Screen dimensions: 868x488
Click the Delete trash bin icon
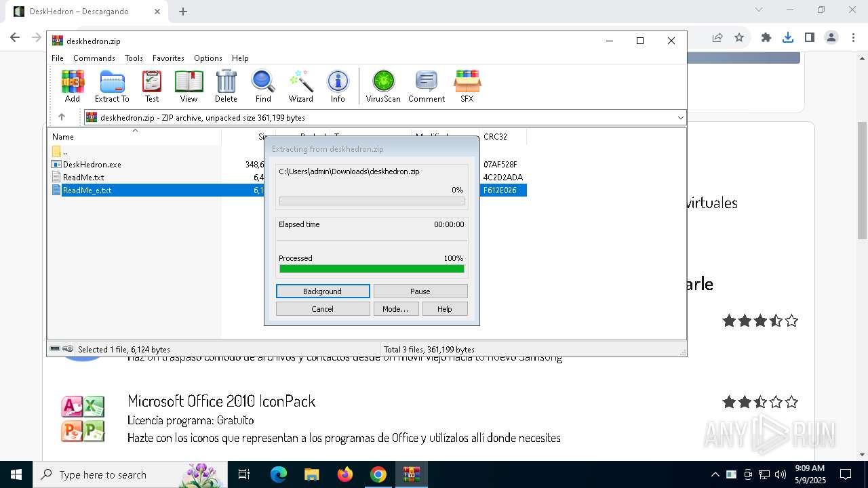[x=226, y=86]
